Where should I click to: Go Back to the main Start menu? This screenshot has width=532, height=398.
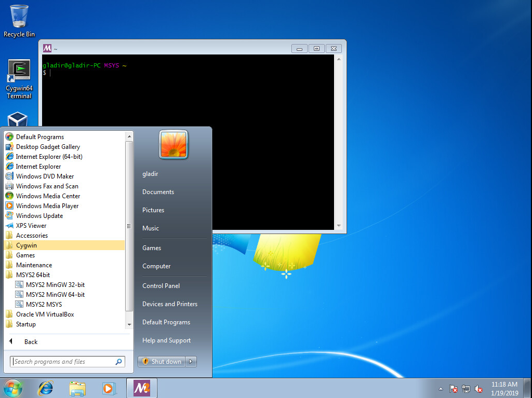(x=30, y=342)
